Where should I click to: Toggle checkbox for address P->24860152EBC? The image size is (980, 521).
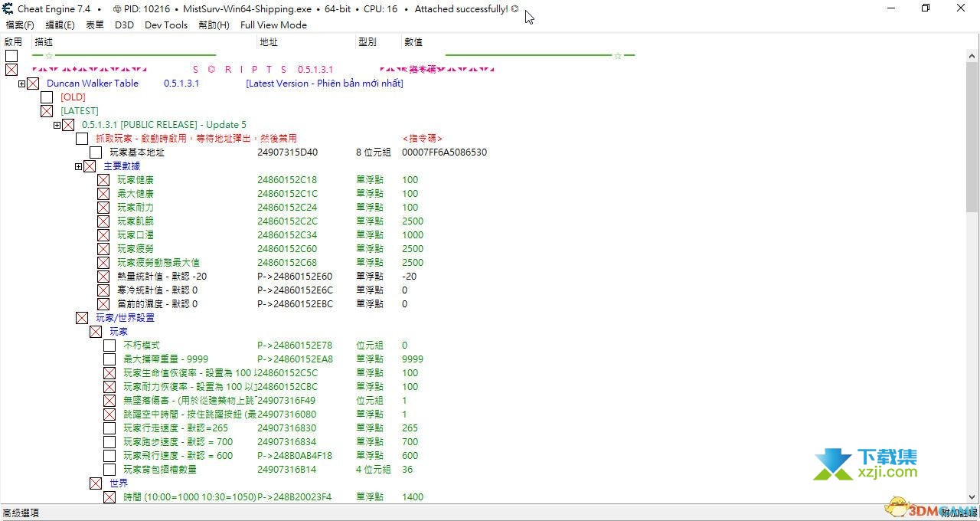coord(103,304)
